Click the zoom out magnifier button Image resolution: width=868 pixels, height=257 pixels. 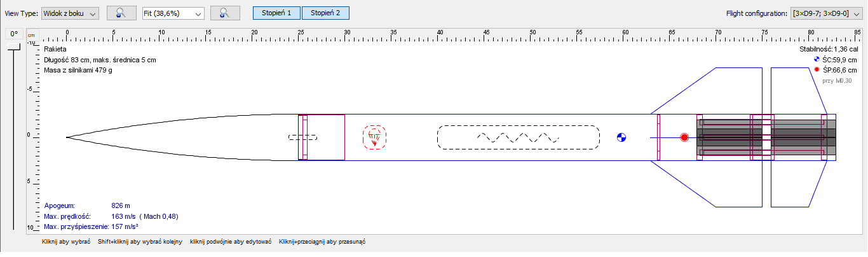120,13
